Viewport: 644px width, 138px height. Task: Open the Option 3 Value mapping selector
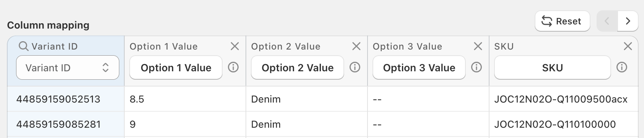coord(419,68)
